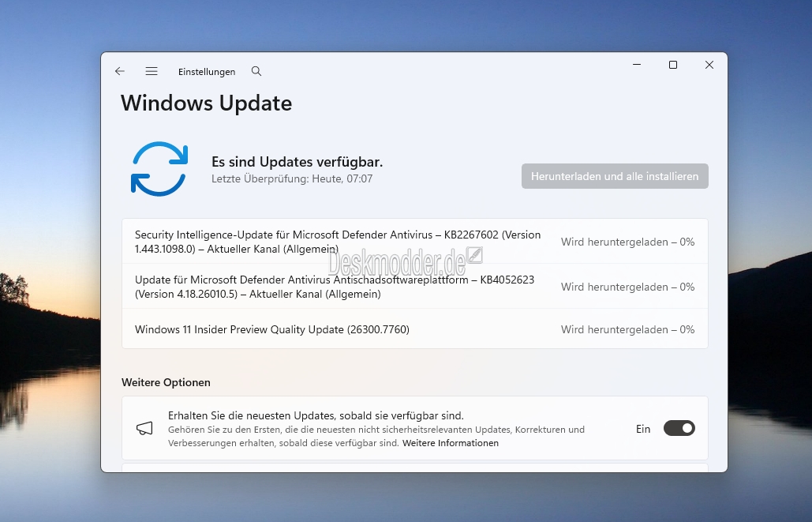The image size is (812, 522).
Task: Click the Weitere Optionen section heading
Action: click(x=166, y=382)
